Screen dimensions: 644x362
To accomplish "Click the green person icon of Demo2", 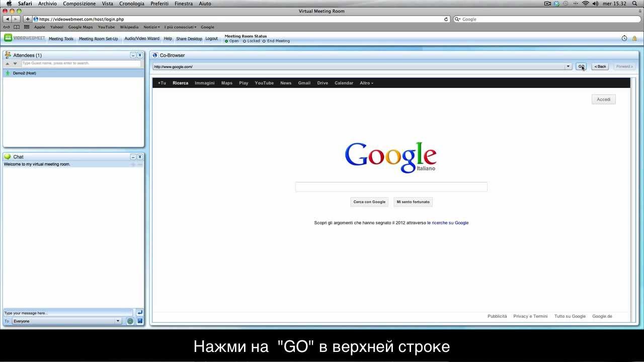I will pyautogui.click(x=8, y=73).
